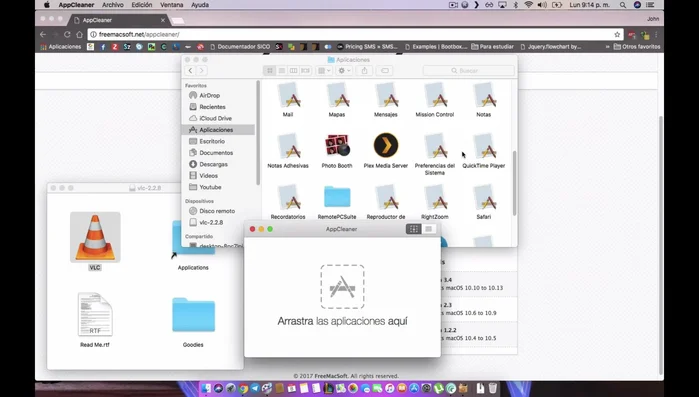Image resolution: width=699 pixels, height=397 pixels.
Task: Select the Safari app in Finder
Action: click(x=484, y=197)
